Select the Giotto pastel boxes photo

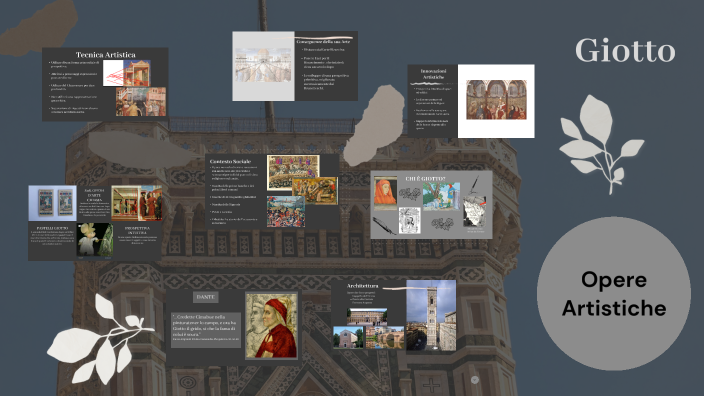[x=53, y=203]
